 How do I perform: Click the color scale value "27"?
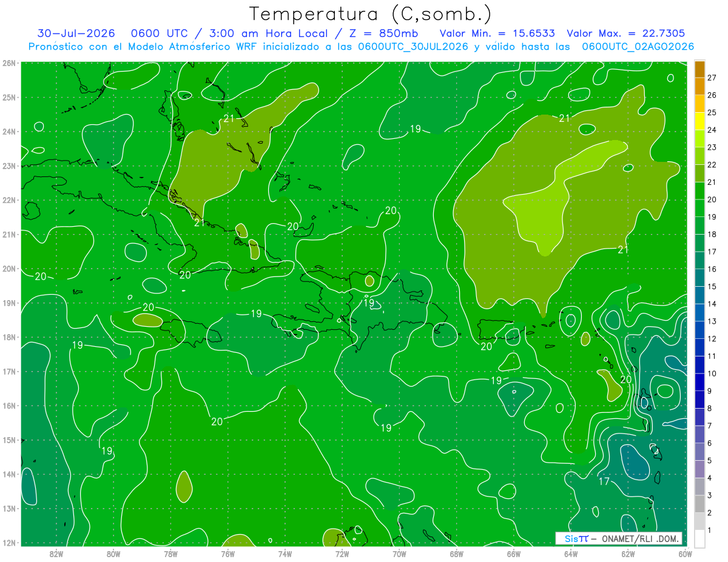[x=712, y=77]
